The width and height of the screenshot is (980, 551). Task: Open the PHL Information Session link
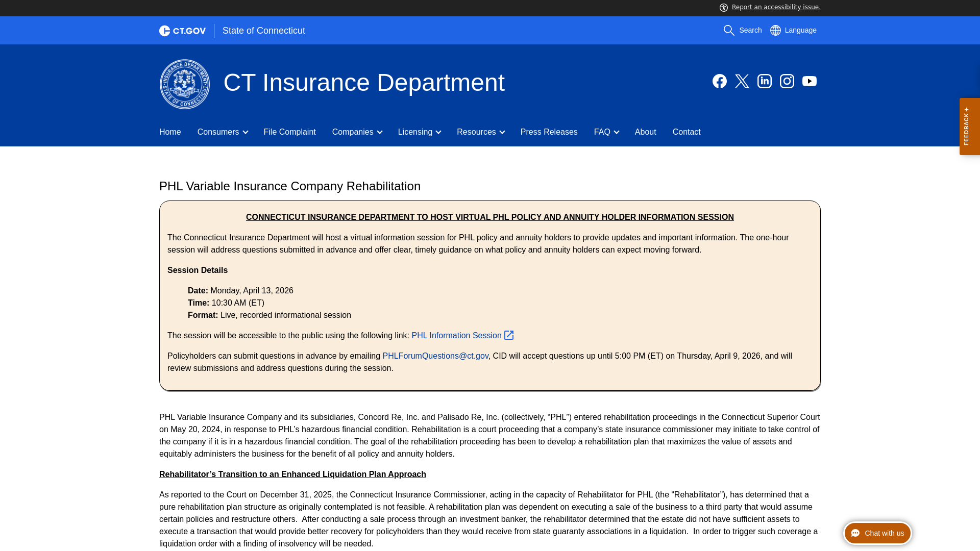pos(456,335)
